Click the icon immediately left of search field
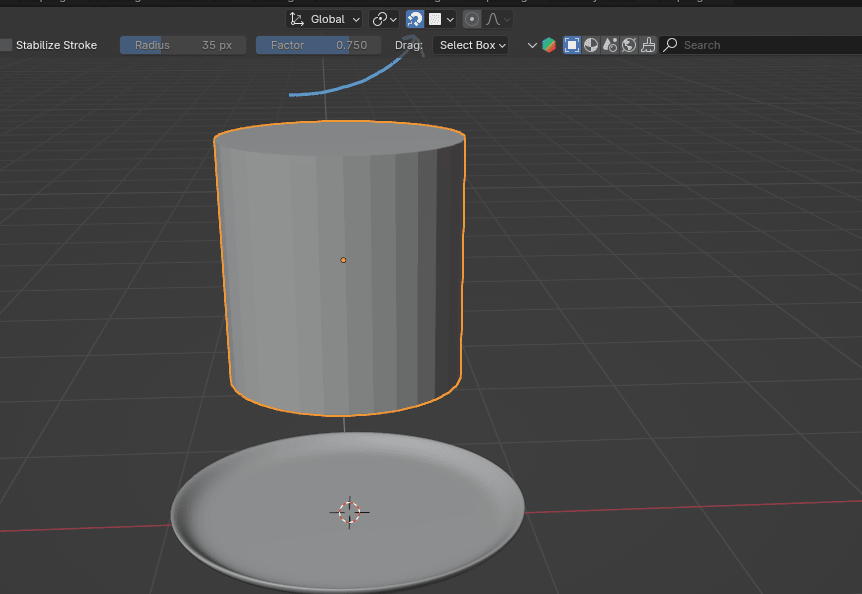 [648, 45]
